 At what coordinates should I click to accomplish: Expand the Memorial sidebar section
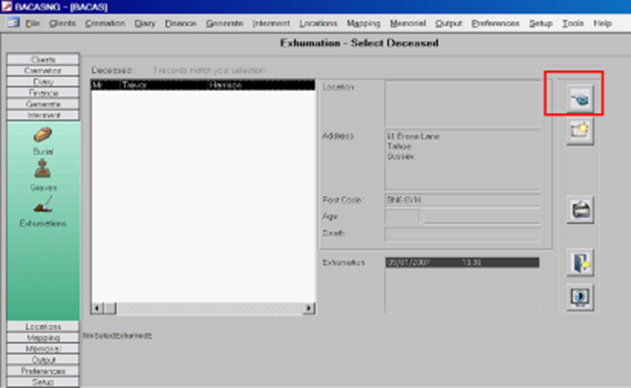(x=43, y=349)
